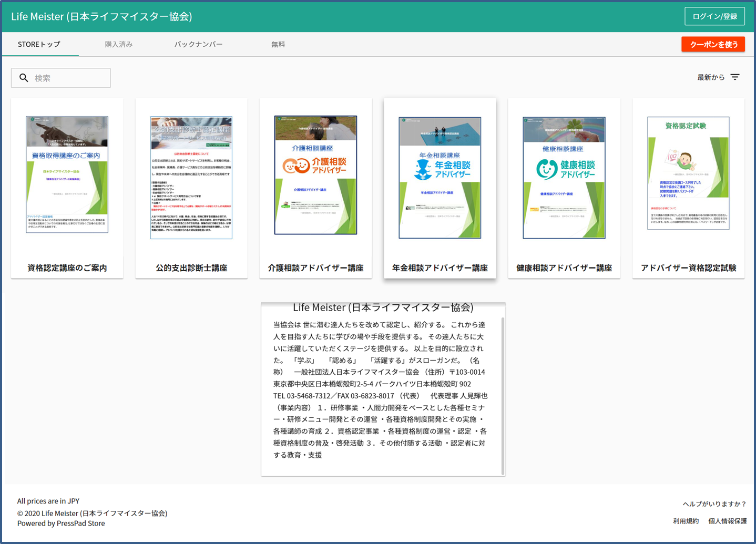Open the ヘルプがいりますか？ link

click(x=714, y=504)
